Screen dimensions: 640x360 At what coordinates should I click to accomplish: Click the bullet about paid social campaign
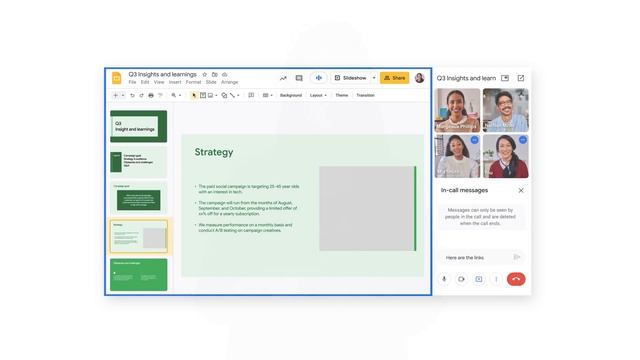(x=248, y=189)
